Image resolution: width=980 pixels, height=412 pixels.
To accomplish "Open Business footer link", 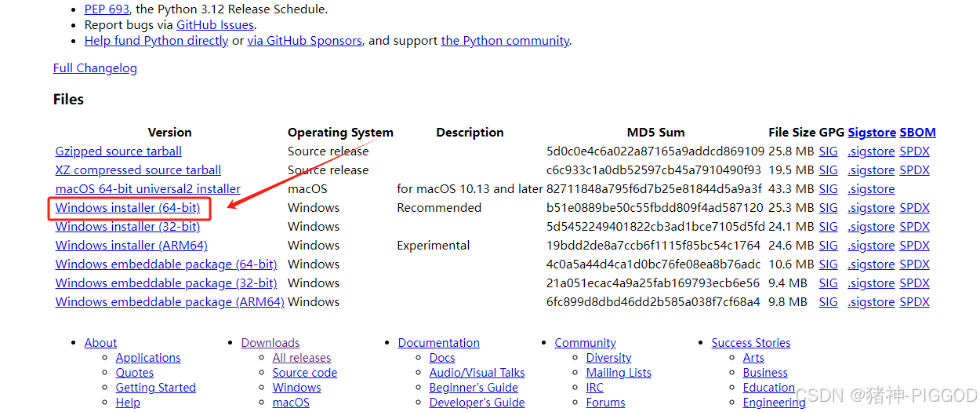I will 765,373.
